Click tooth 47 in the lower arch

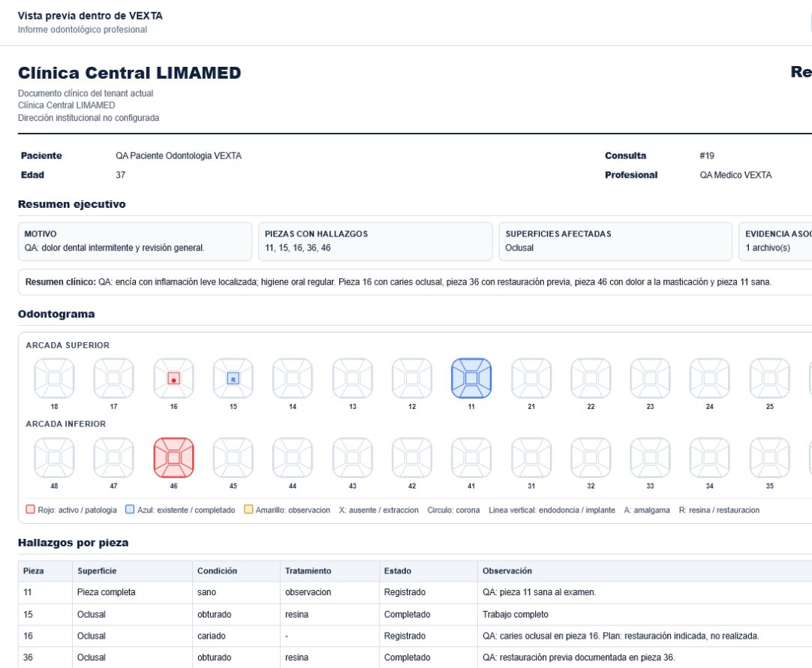(114, 458)
